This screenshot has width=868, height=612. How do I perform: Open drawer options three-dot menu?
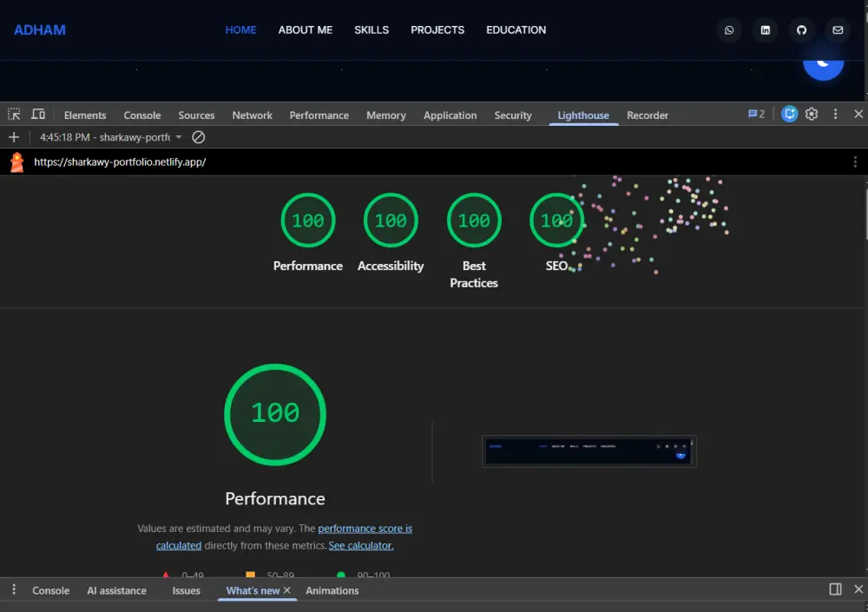[x=14, y=589]
